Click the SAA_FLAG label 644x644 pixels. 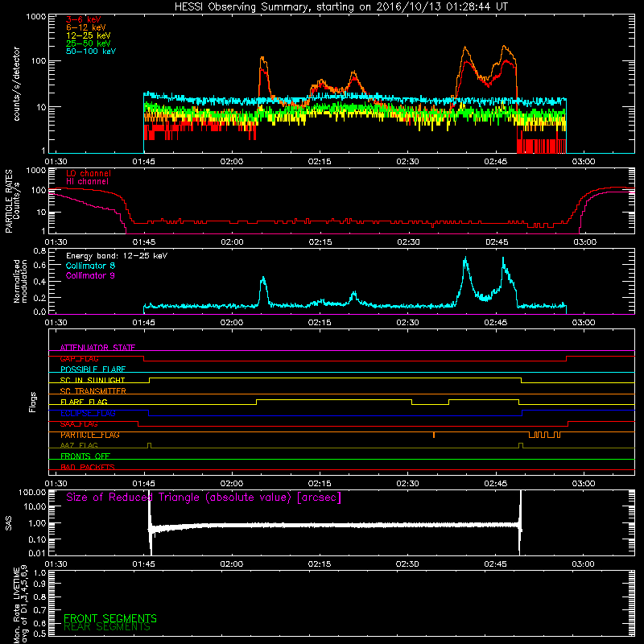click(x=79, y=424)
